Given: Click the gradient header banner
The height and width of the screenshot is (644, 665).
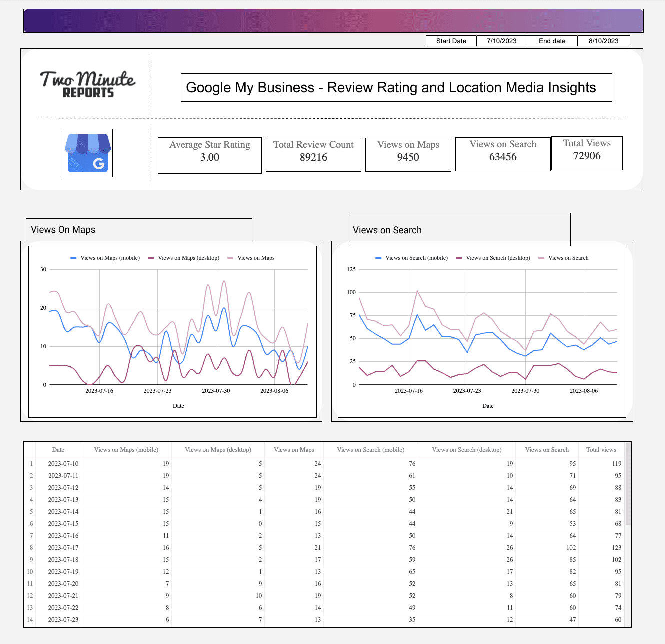Looking at the screenshot, I should point(332,21).
